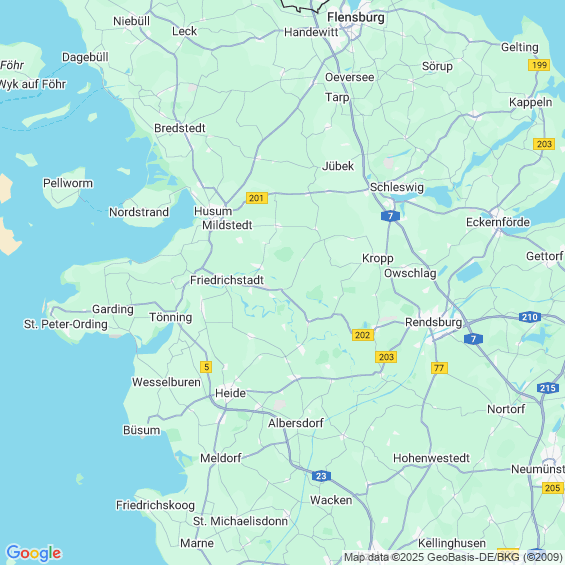
Task: Click the 199 road shield near Gelting
Action: coord(539,65)
